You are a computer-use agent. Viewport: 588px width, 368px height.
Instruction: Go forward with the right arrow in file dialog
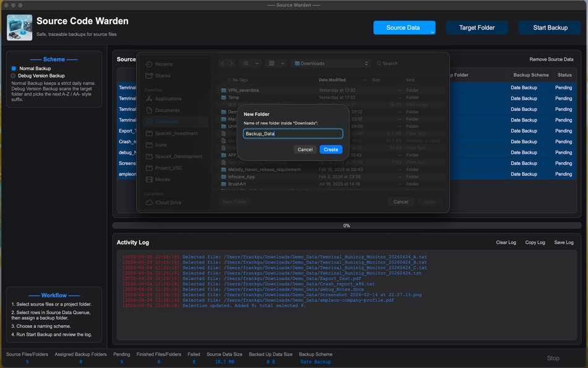(x=231, y=63)
